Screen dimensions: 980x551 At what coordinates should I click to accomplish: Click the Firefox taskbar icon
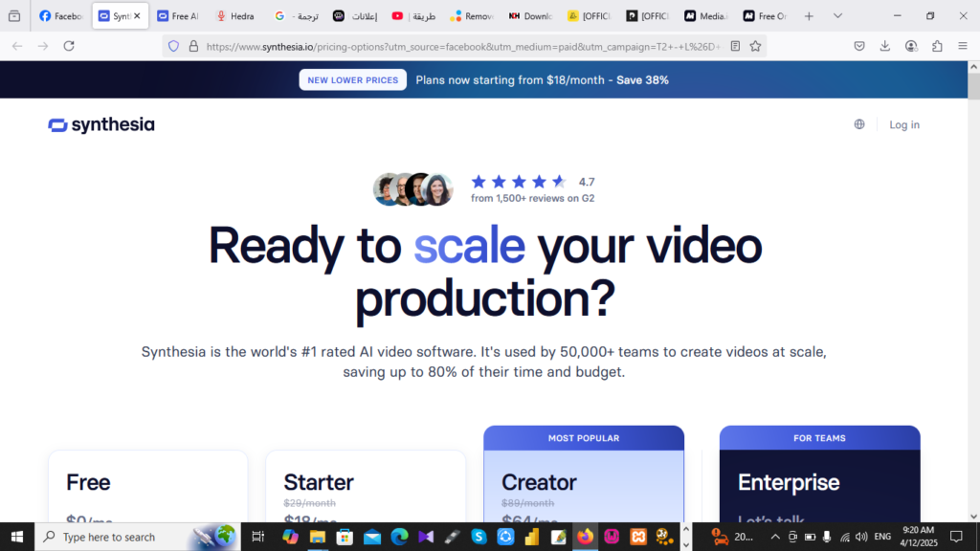(585, 537)
